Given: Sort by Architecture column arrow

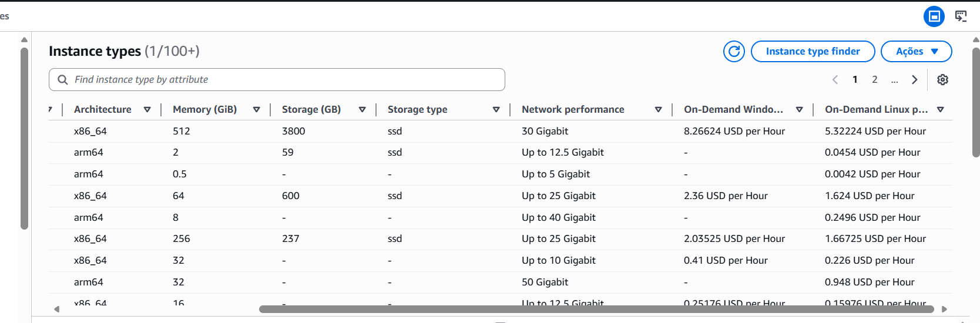Looking at the screenshot, I should tap(147, 110).
